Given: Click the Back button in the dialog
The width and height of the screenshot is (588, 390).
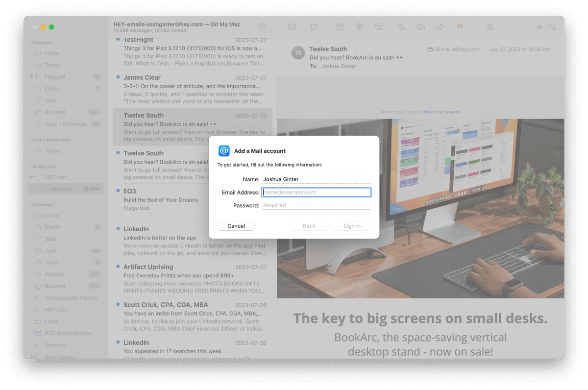Looking at the screenshot, I should click(x=309, y=226).
